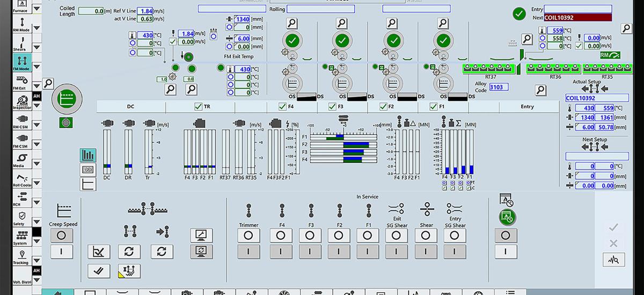Switch to the bar graph view icon

click(88, 156)
